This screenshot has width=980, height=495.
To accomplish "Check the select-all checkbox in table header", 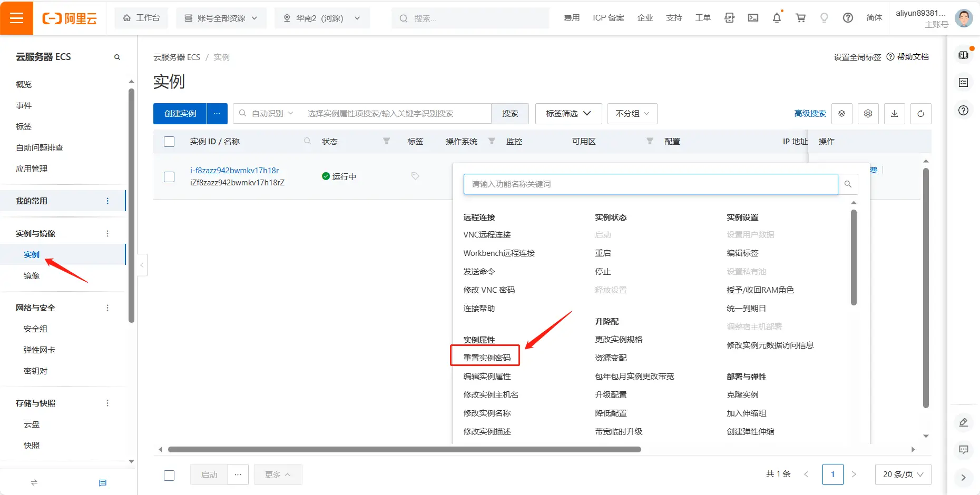I will pyautogui.click(x=169, y=141).
